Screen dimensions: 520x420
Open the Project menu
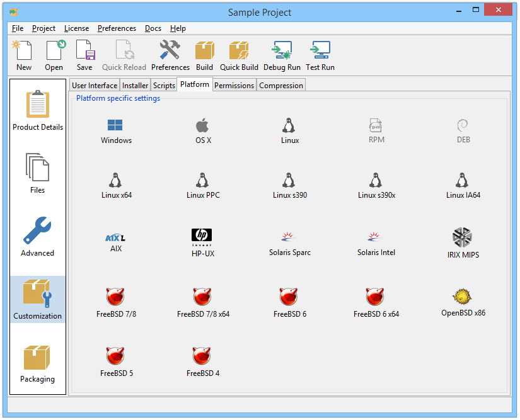(43, 28)
